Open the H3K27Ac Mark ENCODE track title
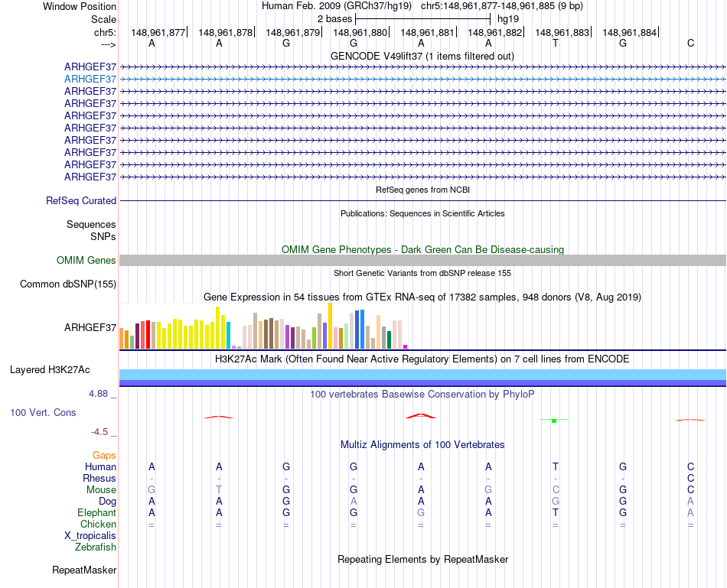This screenshot has width=727, height=588. 422,359
